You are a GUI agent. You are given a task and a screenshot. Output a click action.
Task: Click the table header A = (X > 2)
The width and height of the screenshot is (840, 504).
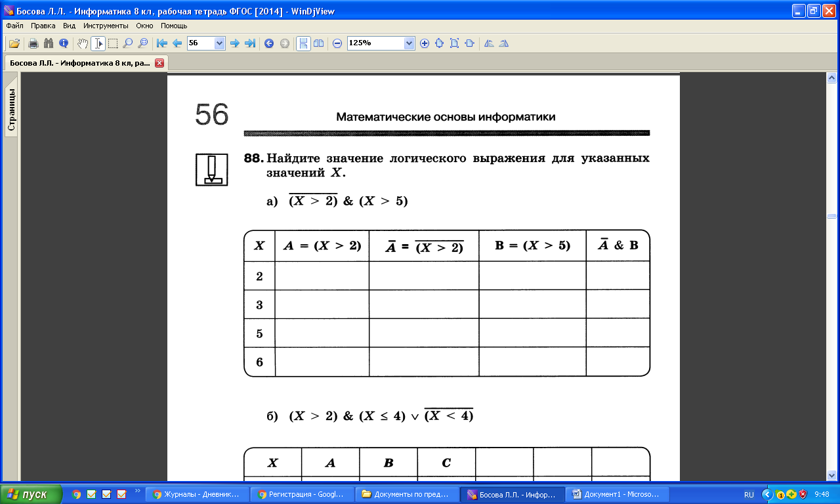322,246
